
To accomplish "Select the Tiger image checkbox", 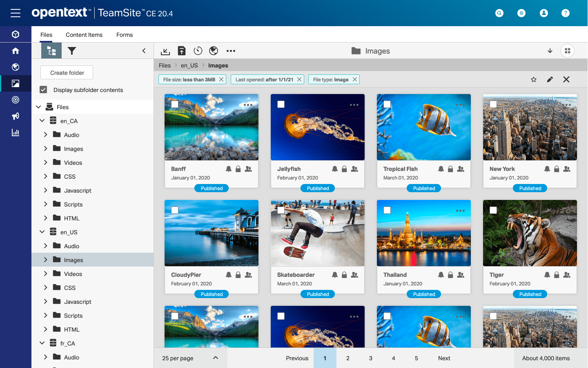I will tap(493, 210).
